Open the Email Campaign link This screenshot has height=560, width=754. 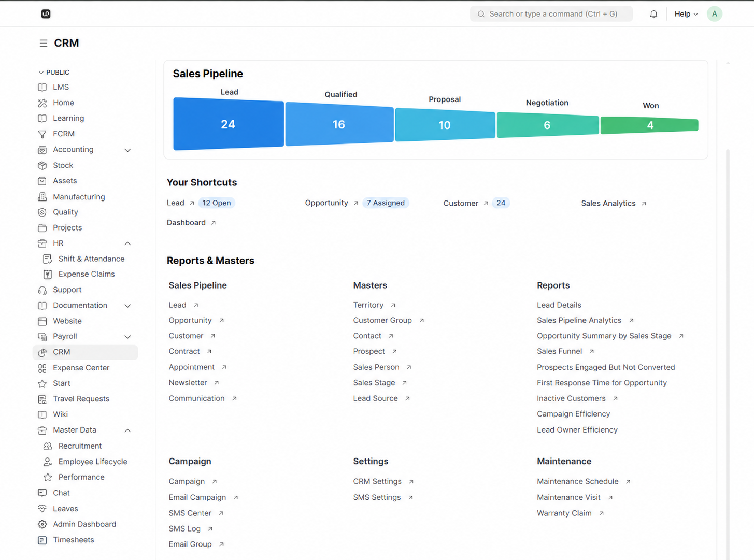click(203, 497)
